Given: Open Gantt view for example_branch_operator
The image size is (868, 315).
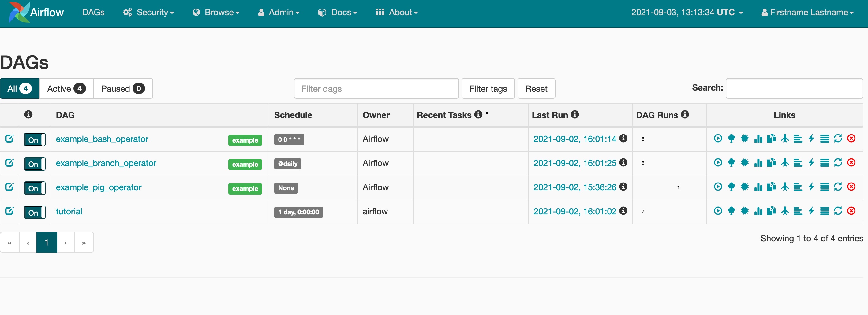Looking at the screenshot, I should pos(798,163).
